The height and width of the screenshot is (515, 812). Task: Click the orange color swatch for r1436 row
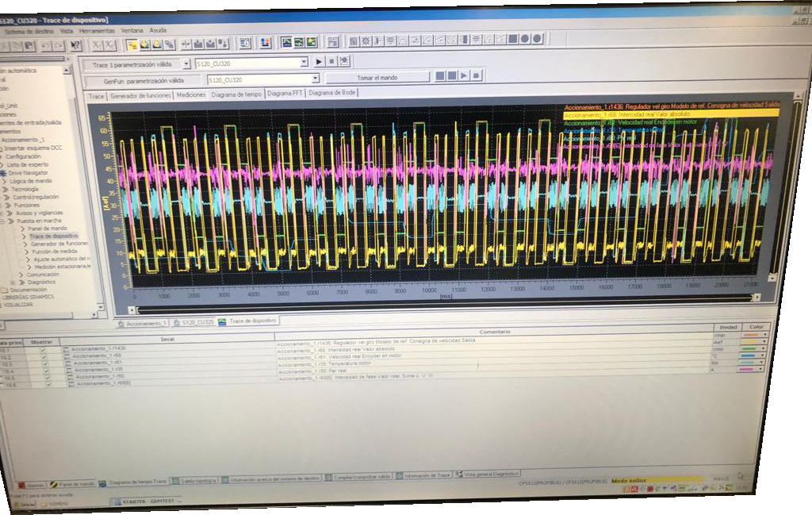[x=751, y=335]
